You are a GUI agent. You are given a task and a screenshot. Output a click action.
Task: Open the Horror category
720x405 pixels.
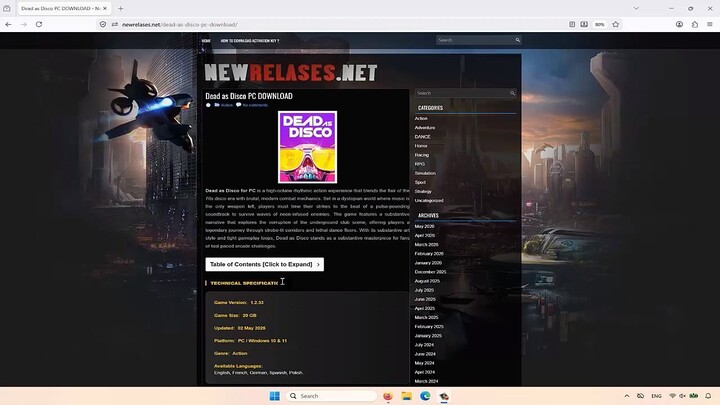tap(421, 146)
